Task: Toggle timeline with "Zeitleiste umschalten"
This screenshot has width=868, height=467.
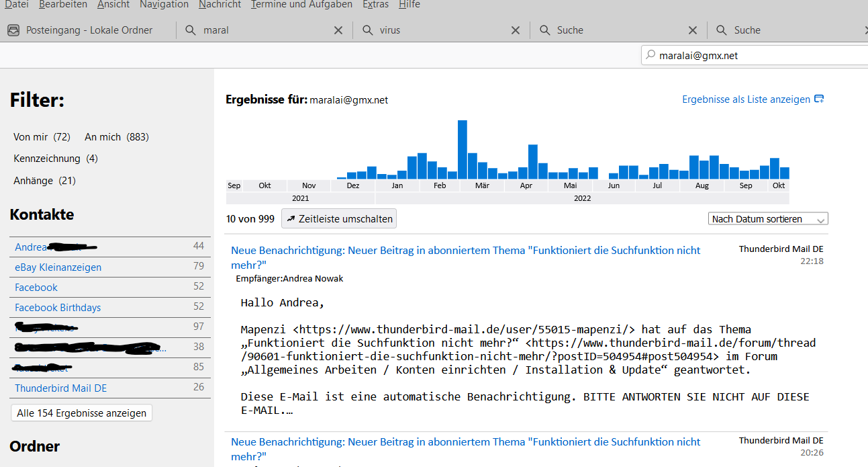Action: (339, 218)
